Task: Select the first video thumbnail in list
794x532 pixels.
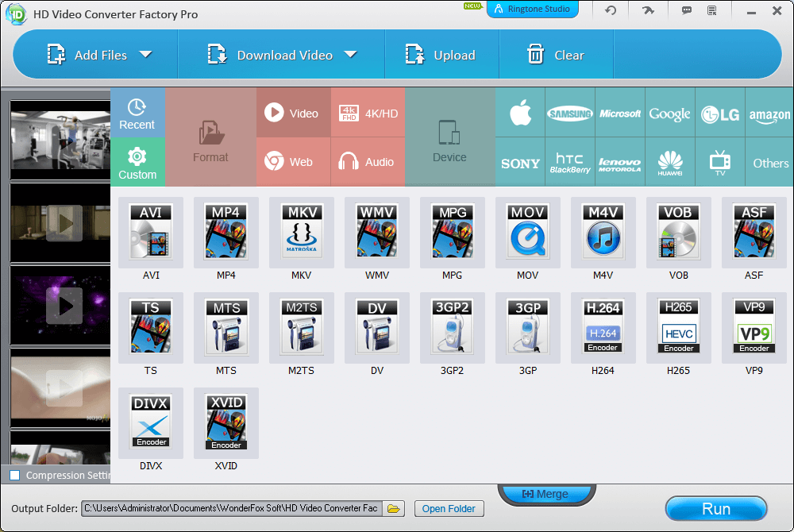Action: [x=60, y=139]
